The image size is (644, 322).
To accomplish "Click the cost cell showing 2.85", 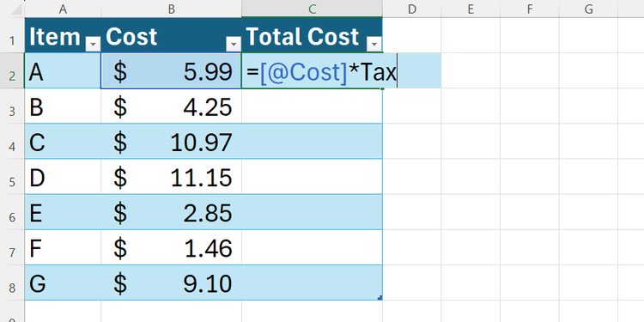I will click(x=171, y=212).
